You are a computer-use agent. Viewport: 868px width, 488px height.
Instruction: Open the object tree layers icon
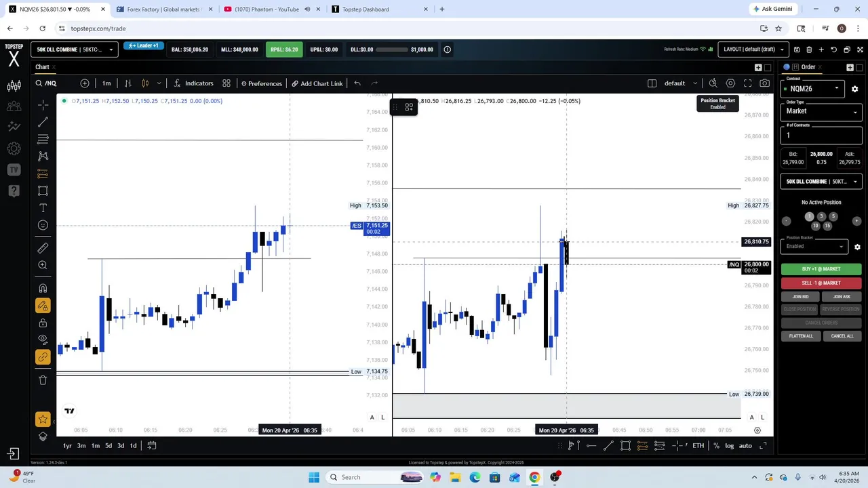pyautogui.click(x=43, y=436)
